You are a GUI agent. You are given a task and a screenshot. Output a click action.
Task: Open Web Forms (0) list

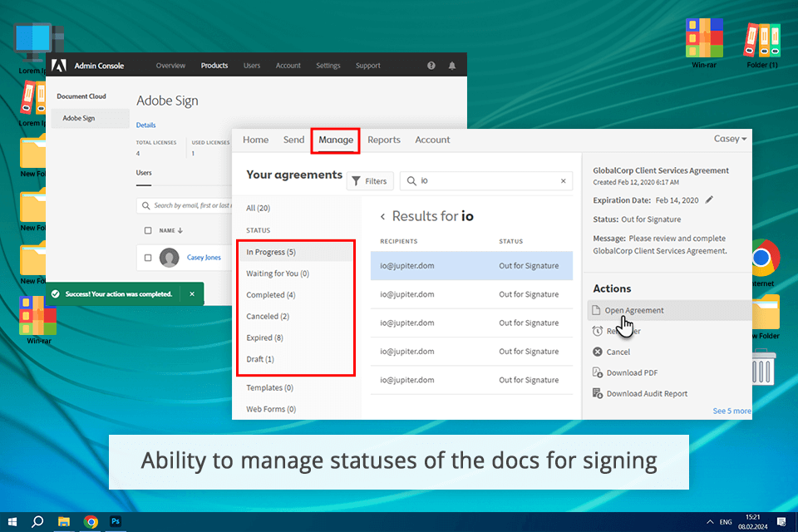(x=271, y=409)
